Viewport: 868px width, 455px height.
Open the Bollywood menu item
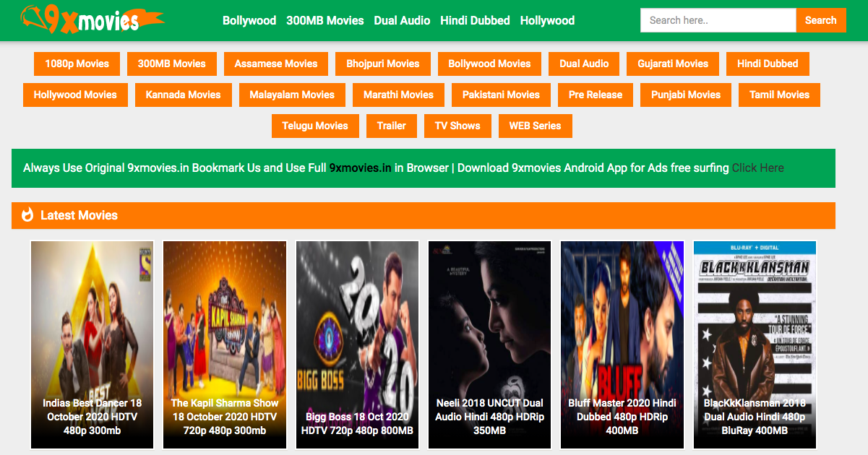[249, 20]
